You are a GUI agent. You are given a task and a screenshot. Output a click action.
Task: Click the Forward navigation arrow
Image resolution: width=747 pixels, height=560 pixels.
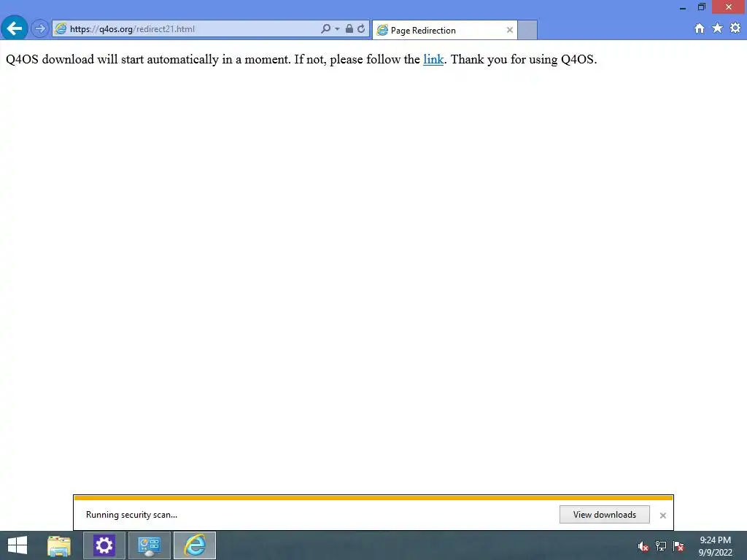(x=40, y=28)
